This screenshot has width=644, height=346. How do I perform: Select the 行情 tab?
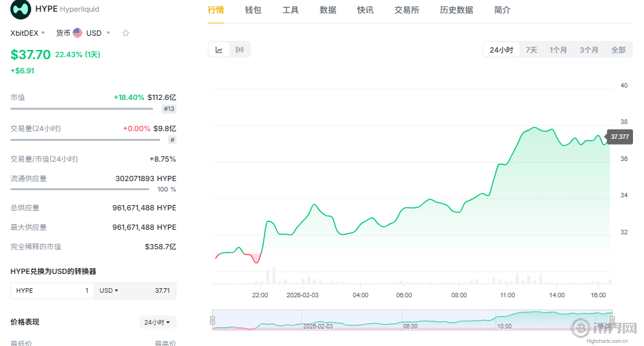215,10
